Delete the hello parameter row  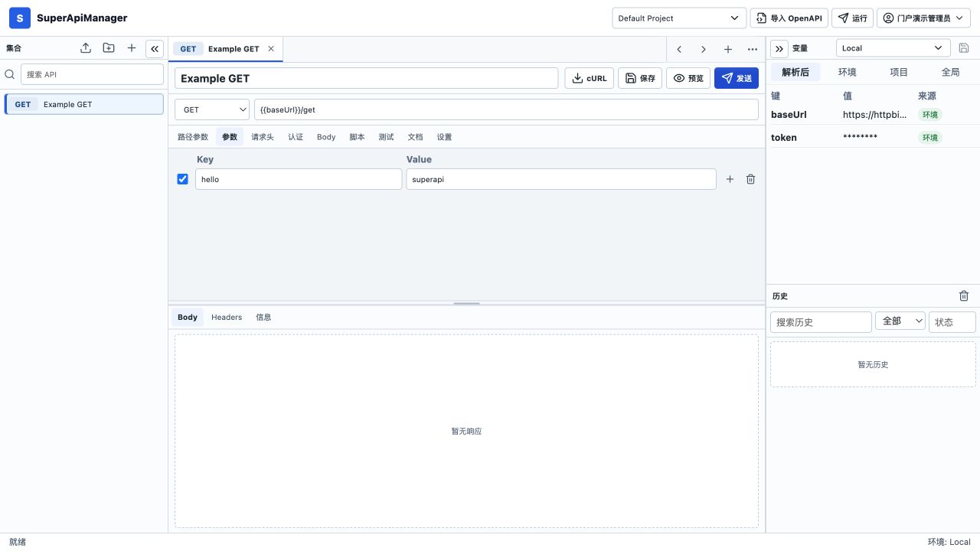click(x=750, y=179)
